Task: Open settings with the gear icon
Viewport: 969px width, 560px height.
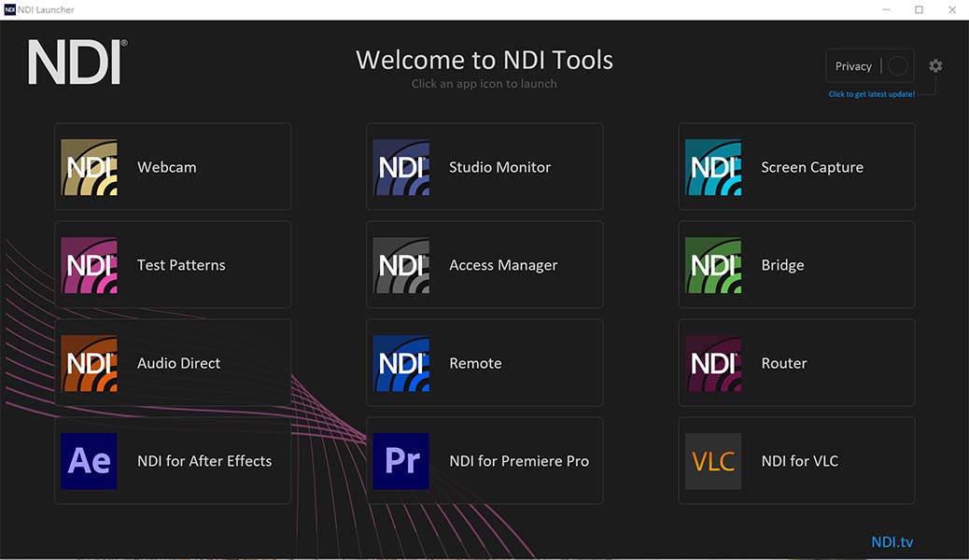Action: [935, 65]
